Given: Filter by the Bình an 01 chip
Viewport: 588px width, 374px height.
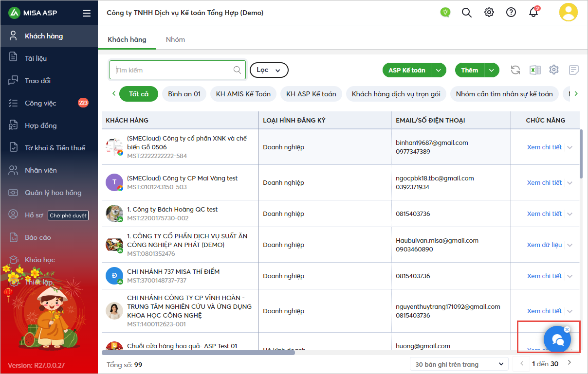Looking at the screenshot, I should coord(184,94).
